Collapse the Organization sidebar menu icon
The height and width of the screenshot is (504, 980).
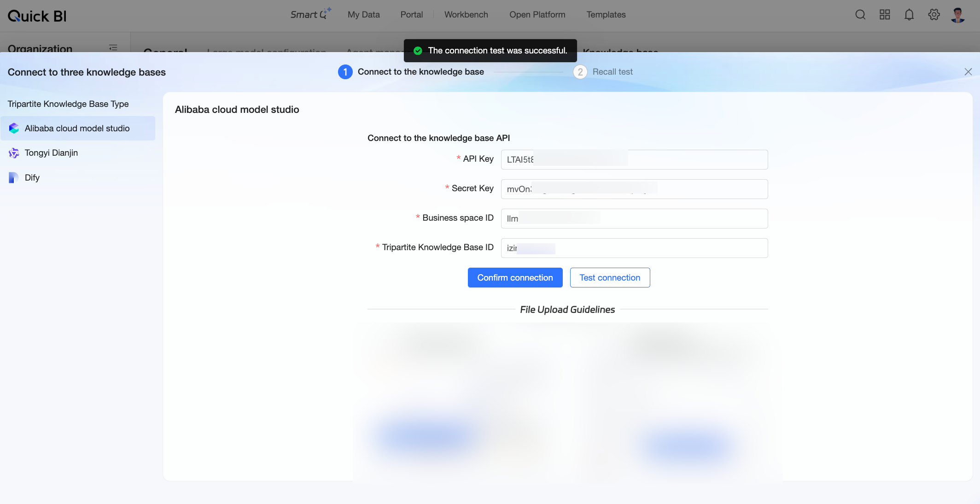click(x=113, y=48)
